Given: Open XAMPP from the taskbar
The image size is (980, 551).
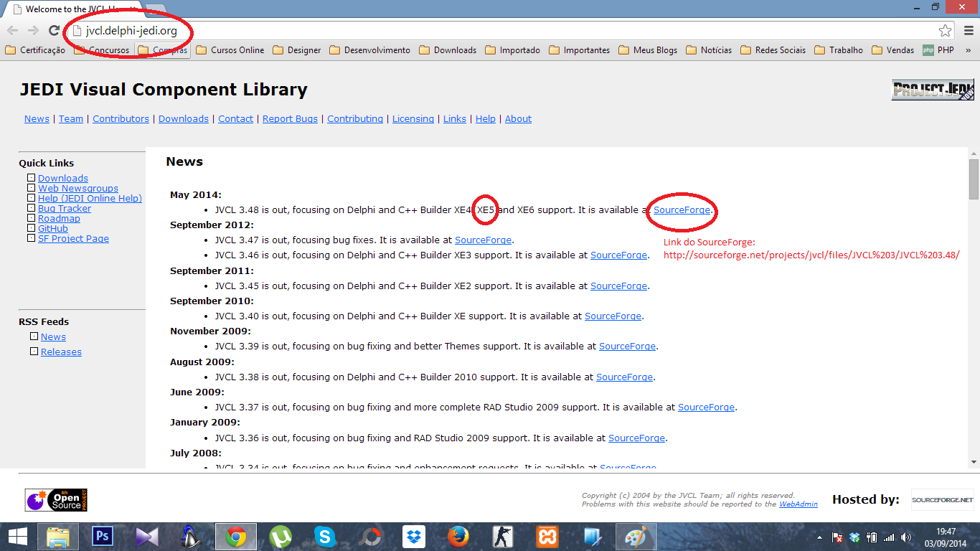Looking at the screenshot, I should click(547, 537).
